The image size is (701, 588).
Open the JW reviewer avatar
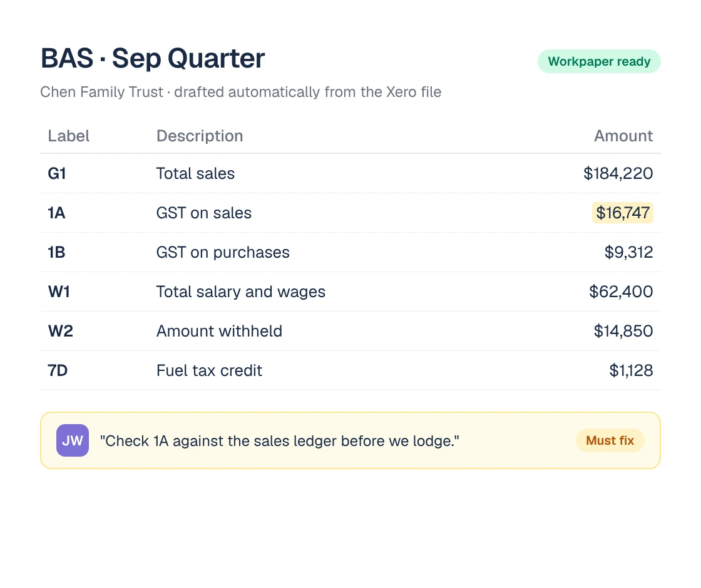point(73,440)
